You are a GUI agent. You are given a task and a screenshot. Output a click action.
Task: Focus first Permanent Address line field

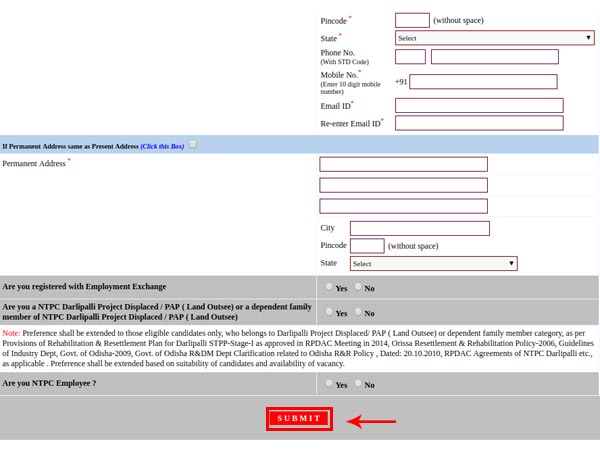coord(403,164)
